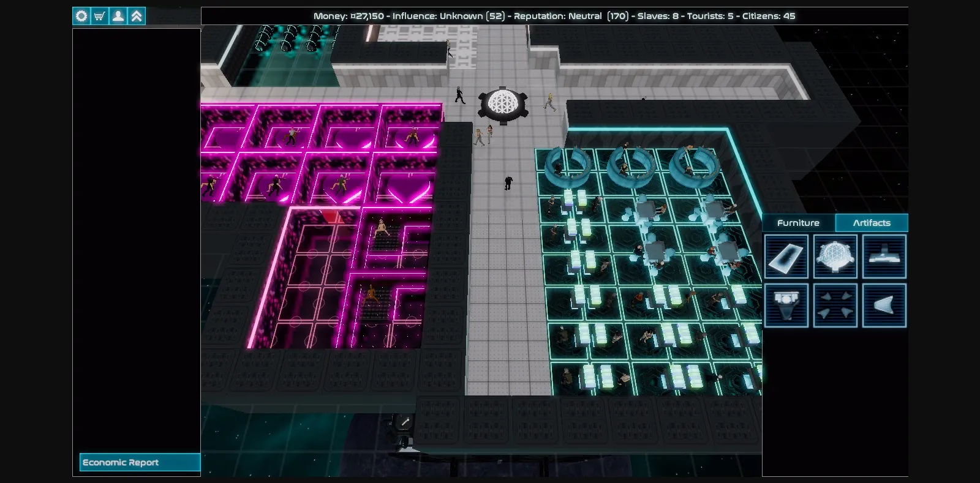The height and width of the screenshot is (483, 980).
Task: Open the Economic Report
Action: 140,462
